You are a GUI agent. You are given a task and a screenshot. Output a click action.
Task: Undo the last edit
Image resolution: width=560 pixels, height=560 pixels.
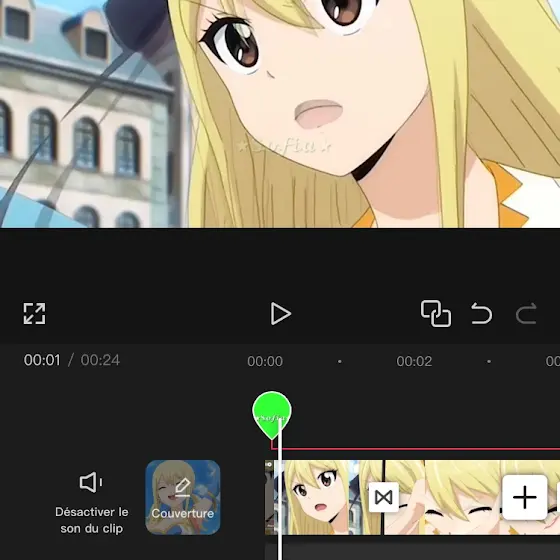481,313
